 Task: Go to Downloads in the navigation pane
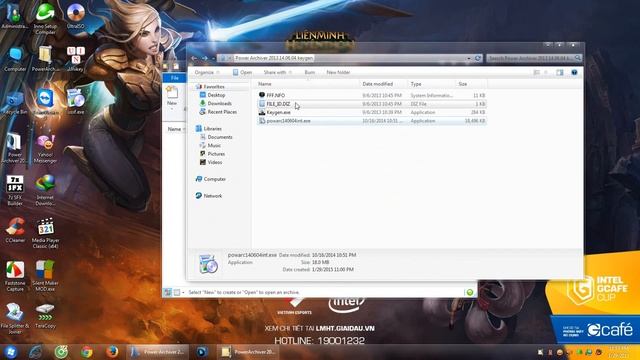tap(216, 104)
